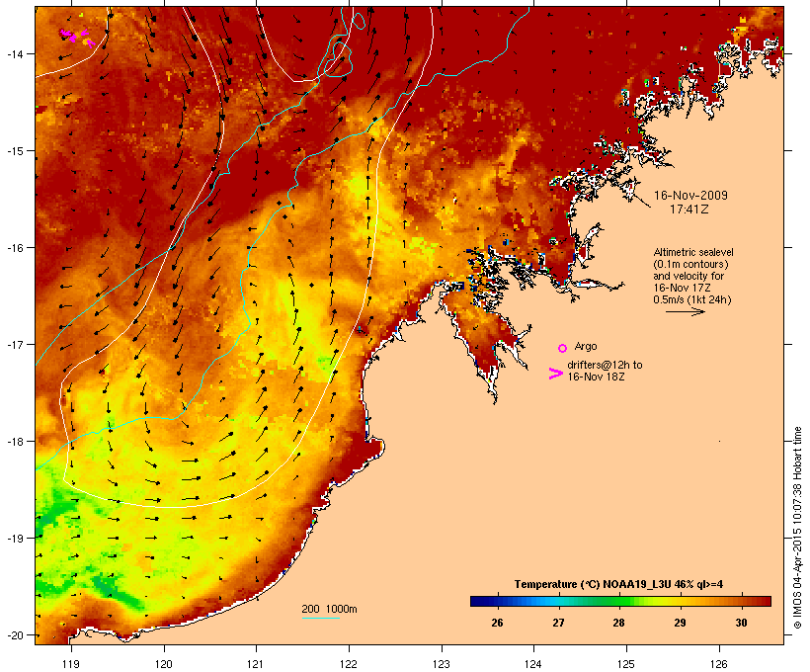
Task: Click the longitude label 121
Action: [256, 664]
